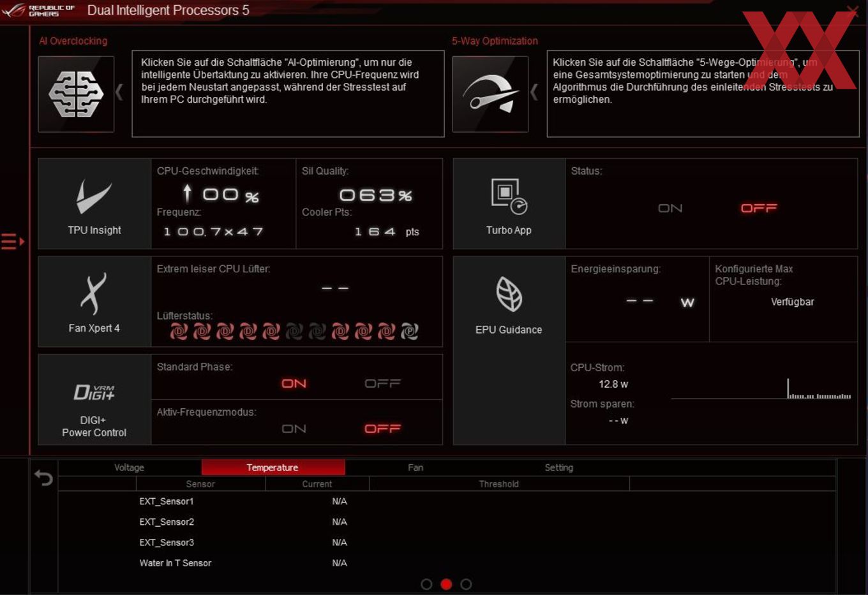The height and width of the screenshot is (595, 868).
Task: Set Turbo App status to OFF
Action: pyautogui.click(x=759, y=209)
